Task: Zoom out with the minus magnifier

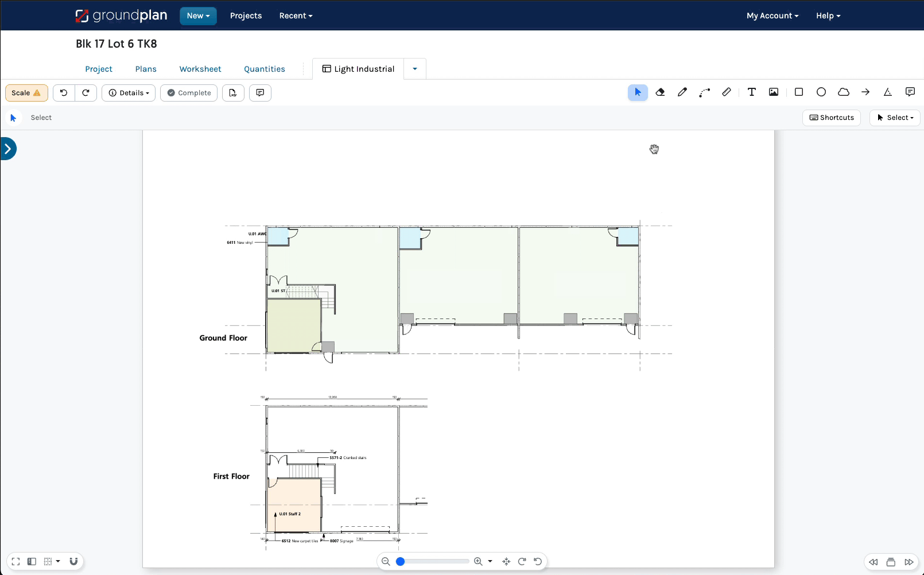Action: 386,562
